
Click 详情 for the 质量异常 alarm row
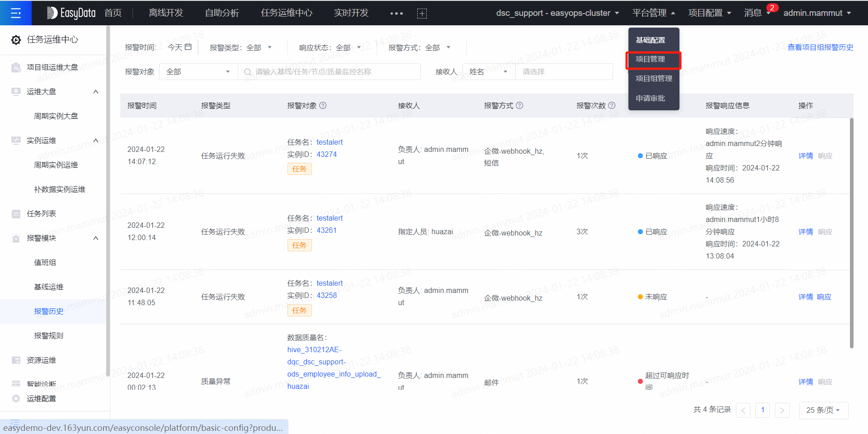pos(806,382)
